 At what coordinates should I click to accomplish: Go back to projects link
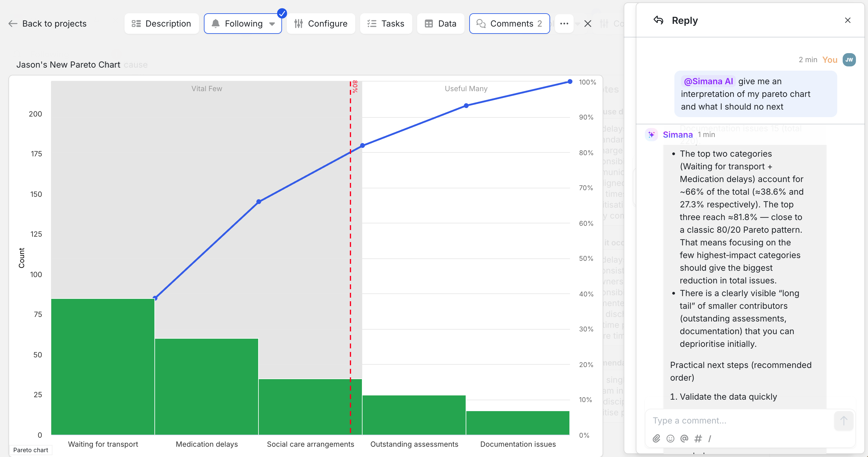tap(48, 24)
